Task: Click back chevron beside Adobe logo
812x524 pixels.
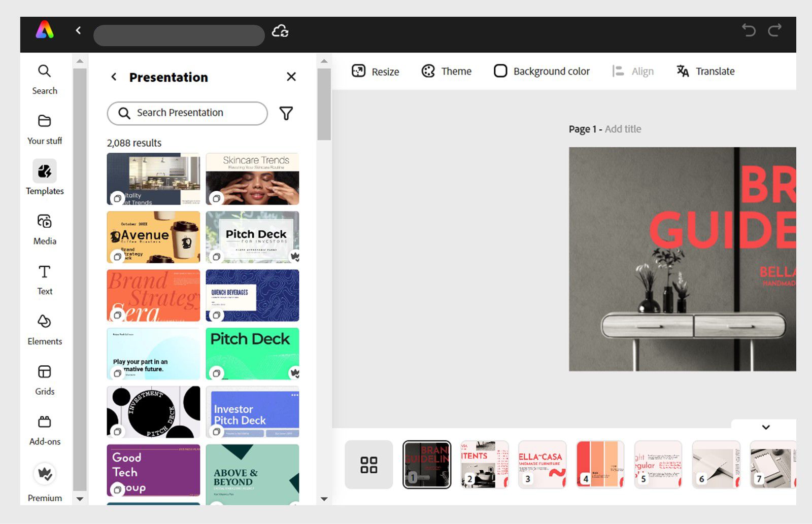Action: [78, 30]
